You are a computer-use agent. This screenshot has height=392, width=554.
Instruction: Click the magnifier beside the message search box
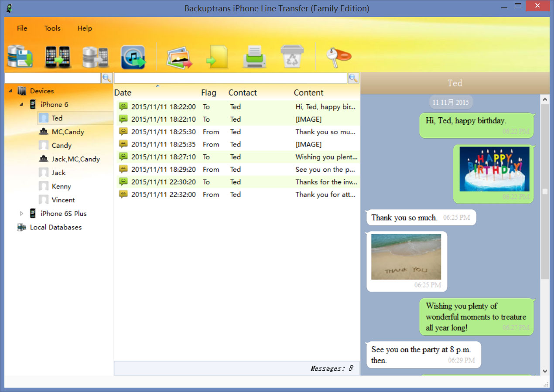point(353,78)
